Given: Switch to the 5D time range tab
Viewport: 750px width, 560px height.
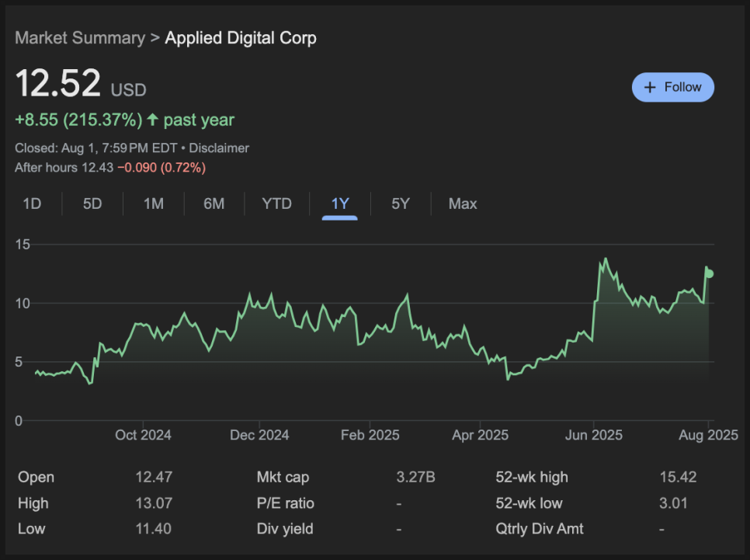Looking at the screenshot, I should point(92,204).
